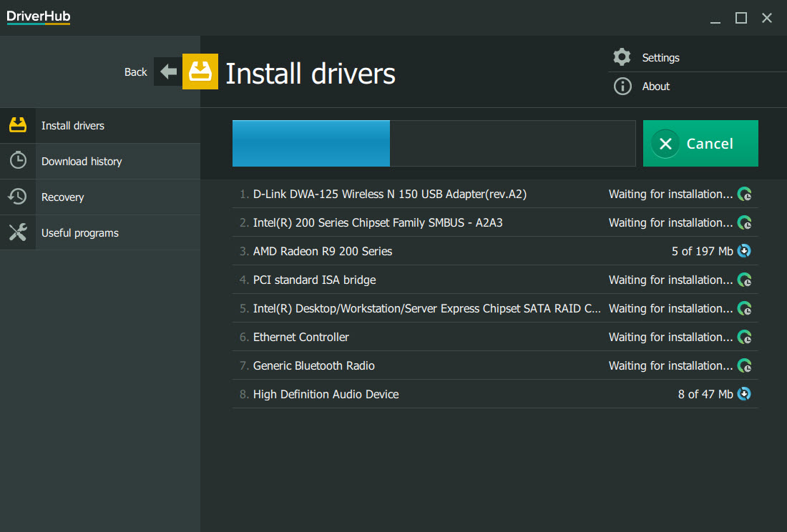Screen dimensions: 787x532
Task: Click the Back text link
Action: click(135, 72)
